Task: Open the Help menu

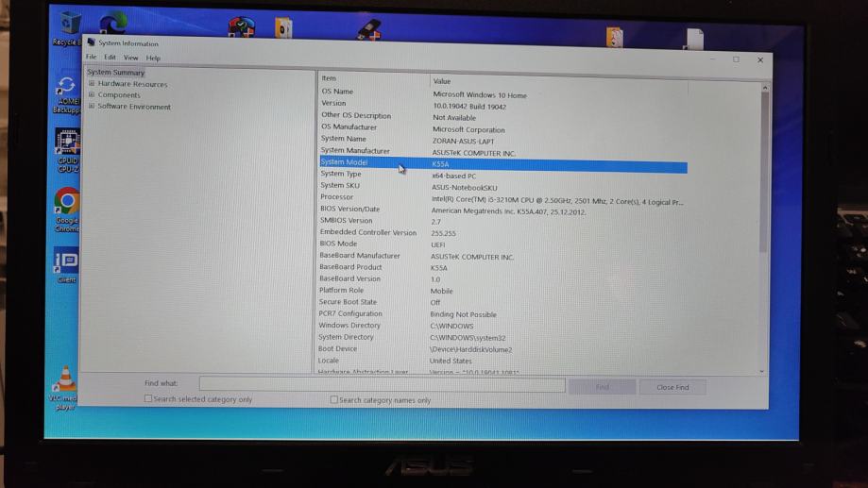Action: (153, 59)
